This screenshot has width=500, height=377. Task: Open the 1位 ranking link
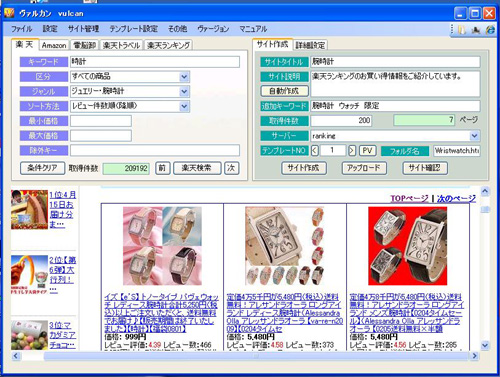coord(62,209)
